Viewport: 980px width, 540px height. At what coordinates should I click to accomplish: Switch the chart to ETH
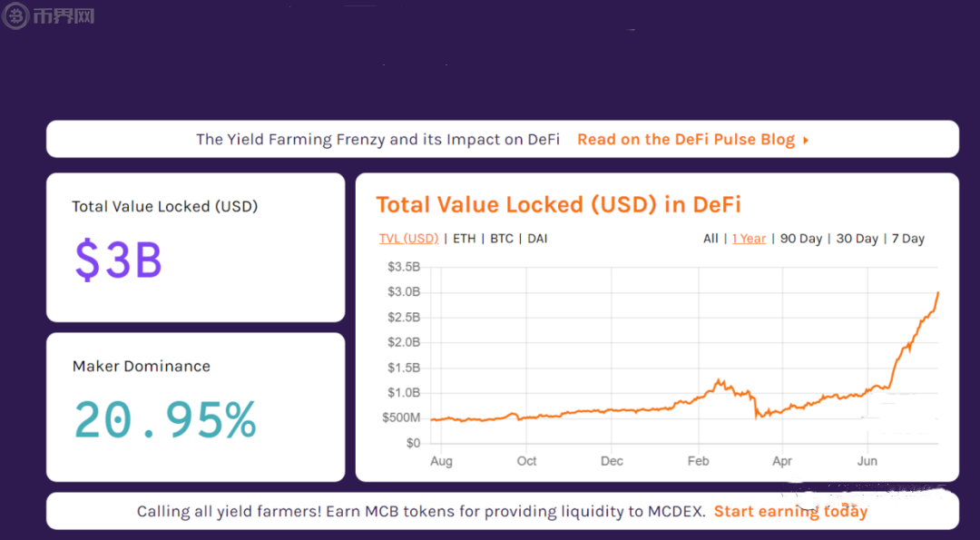coord(464,239)
